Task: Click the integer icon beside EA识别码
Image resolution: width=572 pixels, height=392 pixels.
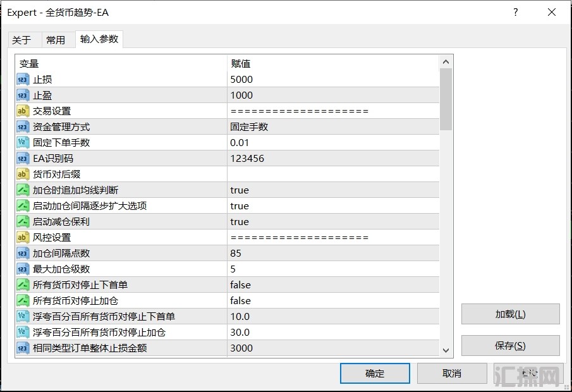Action: [23, 159]
